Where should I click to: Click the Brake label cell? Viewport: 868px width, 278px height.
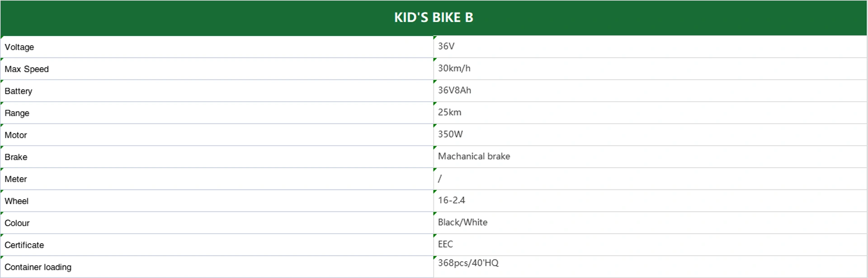pyautogui.click(x=217, y=157)
